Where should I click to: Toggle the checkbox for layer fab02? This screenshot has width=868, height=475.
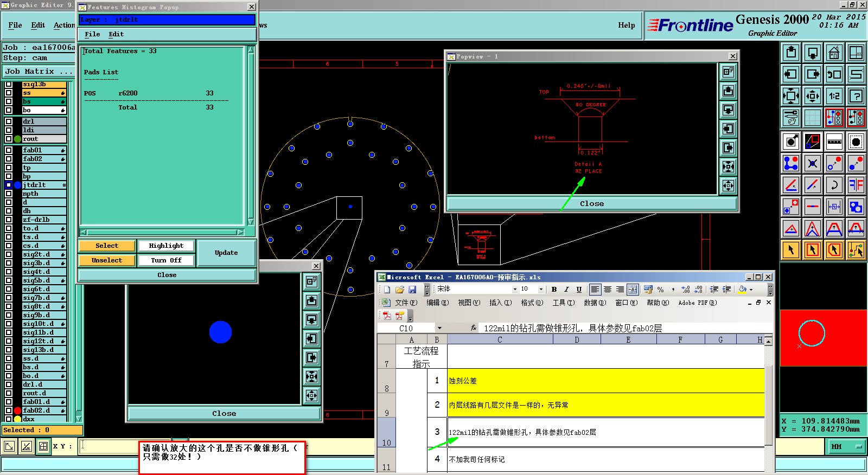(9, 159)
